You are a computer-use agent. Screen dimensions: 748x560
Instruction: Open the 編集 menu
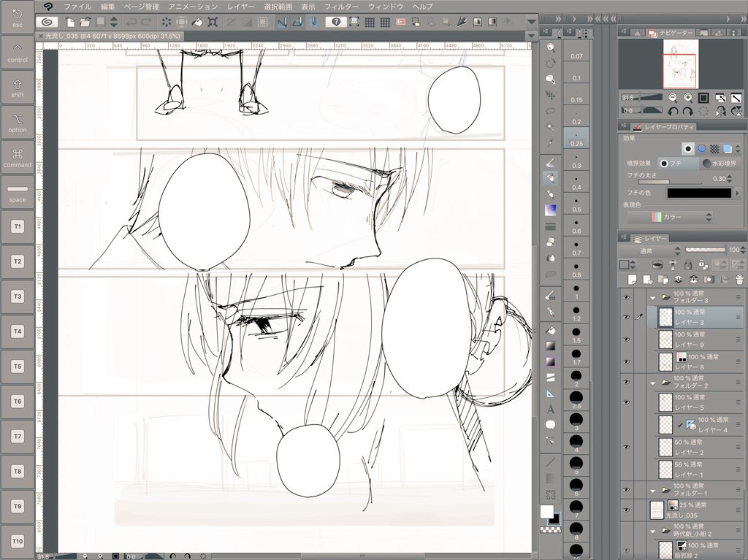click(108, 7)
